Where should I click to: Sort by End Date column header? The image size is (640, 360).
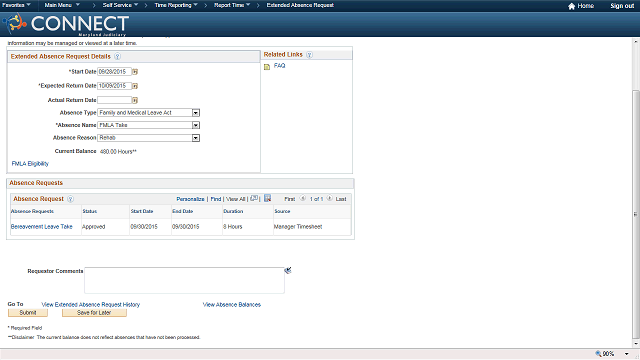[183, 211]
